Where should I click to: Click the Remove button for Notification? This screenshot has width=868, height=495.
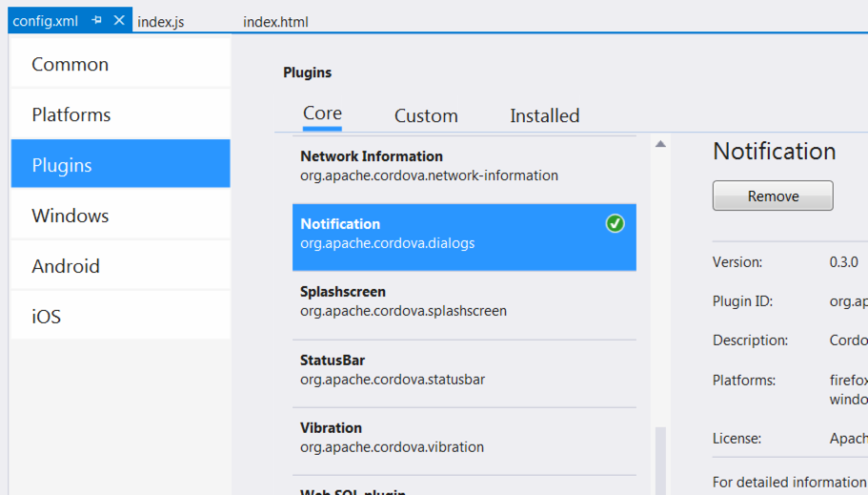coord(773,196)
